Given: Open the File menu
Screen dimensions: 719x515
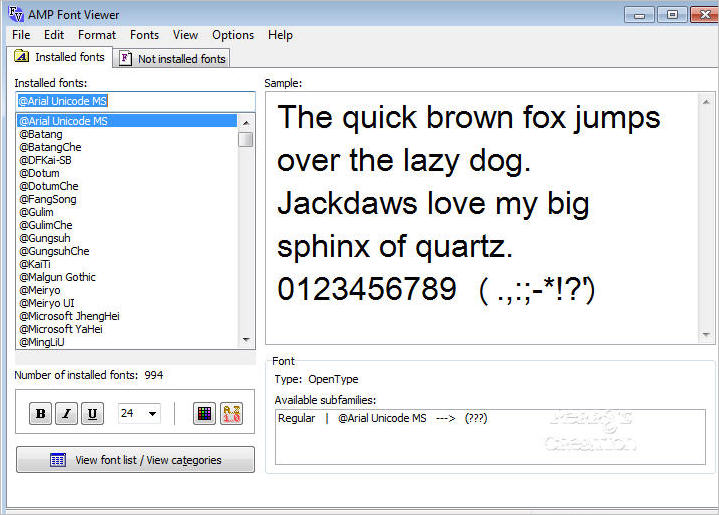Looking at the screenshot, I should click(x=21, y=35).
